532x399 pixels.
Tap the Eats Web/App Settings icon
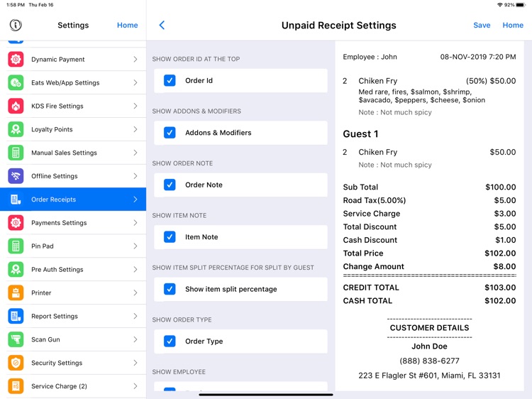click(x=16, y=82)
